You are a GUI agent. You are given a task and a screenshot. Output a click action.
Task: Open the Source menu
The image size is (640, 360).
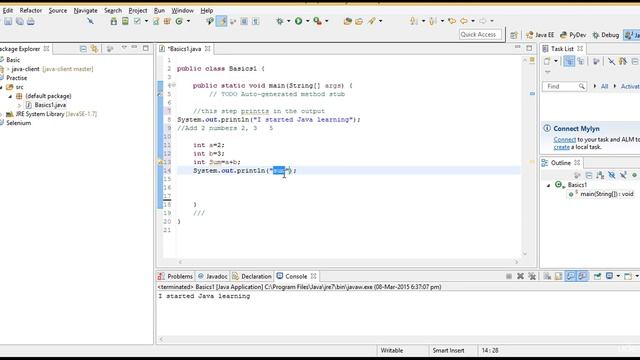click(58, 10)
